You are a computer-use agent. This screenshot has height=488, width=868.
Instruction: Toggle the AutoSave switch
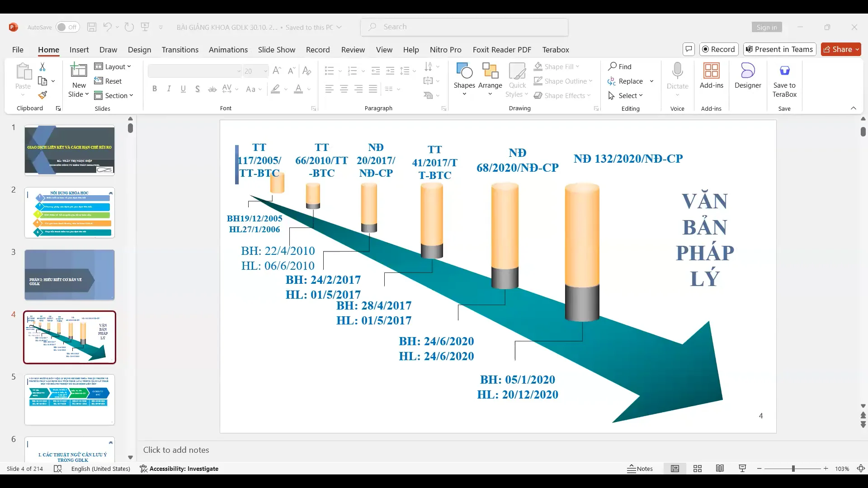click(x=67, y=27)
